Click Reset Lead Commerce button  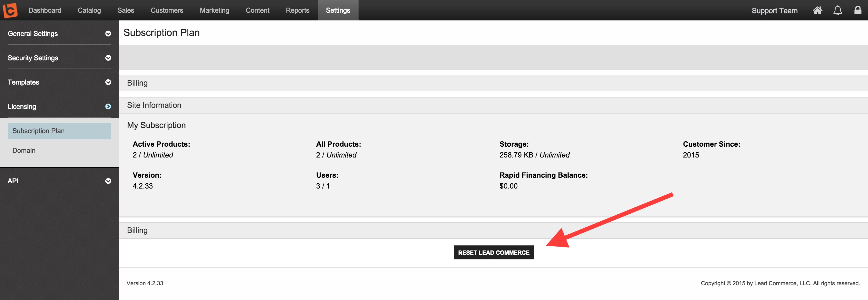click(x=494, y=252)
